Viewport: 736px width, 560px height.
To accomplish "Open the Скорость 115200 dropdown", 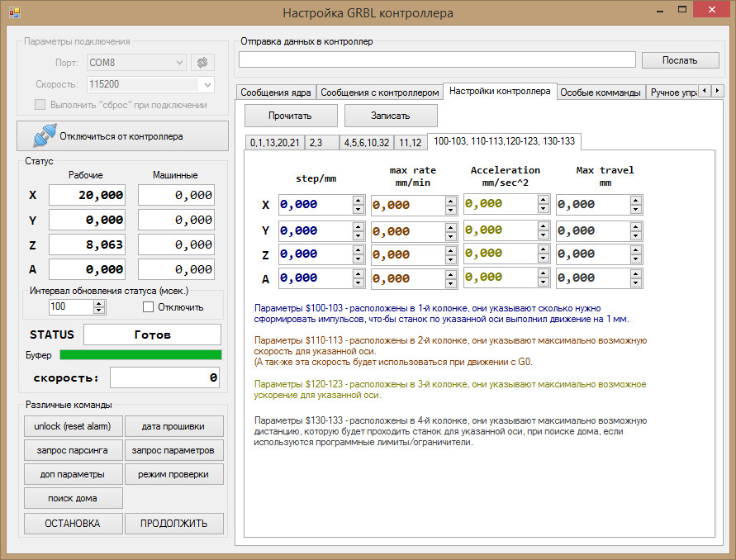I will point(150,84).
